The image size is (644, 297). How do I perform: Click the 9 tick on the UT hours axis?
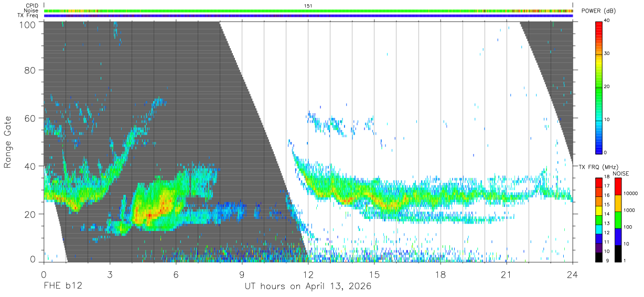pyautogui.click(x=242, y=274)
